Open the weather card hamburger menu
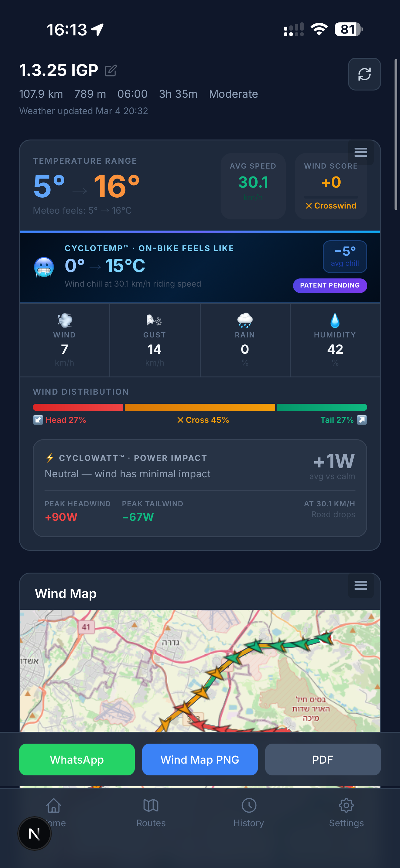Image resolution: width=400 pixels, height=868 pixels. (x=361, y=152)
